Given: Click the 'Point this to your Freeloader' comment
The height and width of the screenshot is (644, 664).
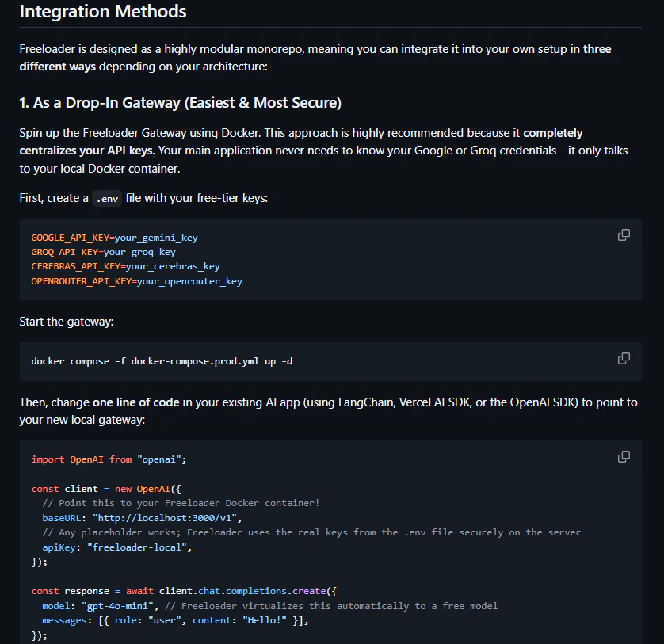Looking at the screenshot, I should 181,504.
